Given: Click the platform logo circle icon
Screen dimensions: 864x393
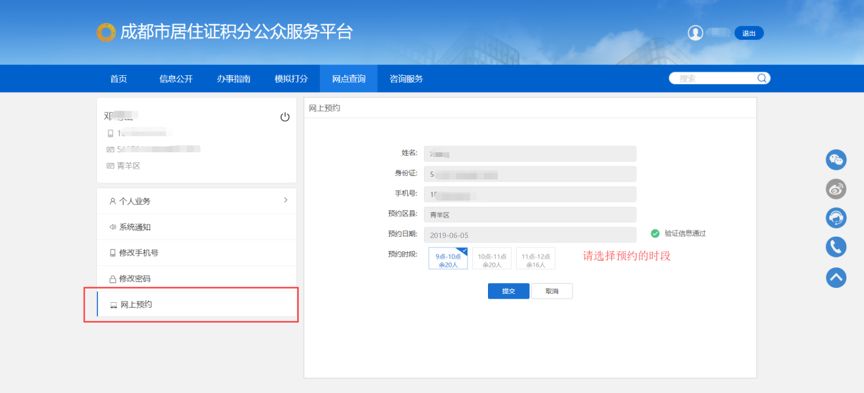Looking at the screenshot, I should tap(106, 33).
